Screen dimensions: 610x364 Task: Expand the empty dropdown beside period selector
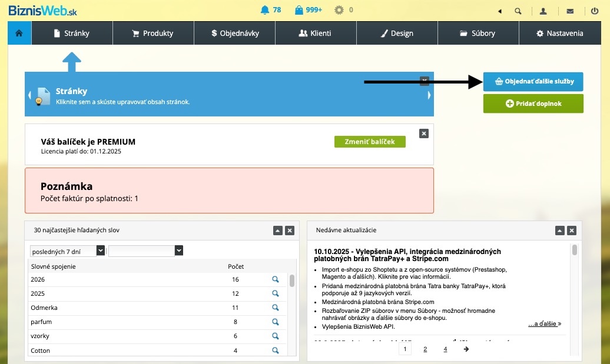click(x=178, y=251)
